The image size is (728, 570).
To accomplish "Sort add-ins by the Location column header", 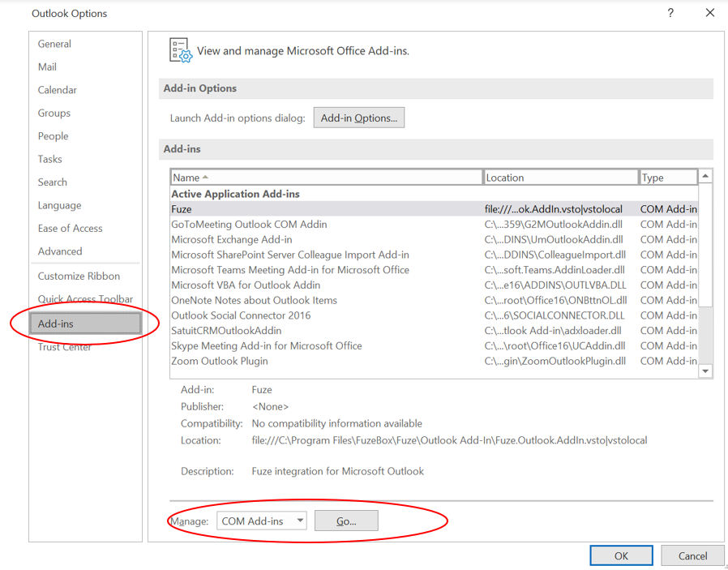I will point(561,178).
